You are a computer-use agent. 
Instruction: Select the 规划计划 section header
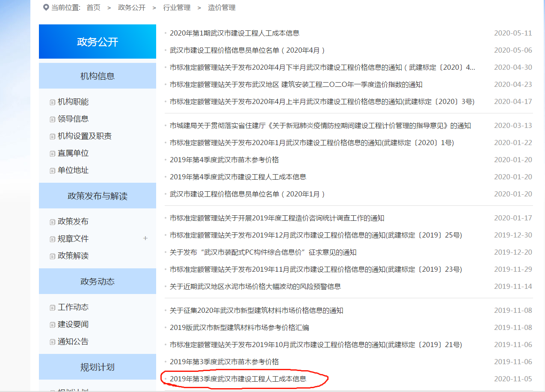(x=98, y=367)
